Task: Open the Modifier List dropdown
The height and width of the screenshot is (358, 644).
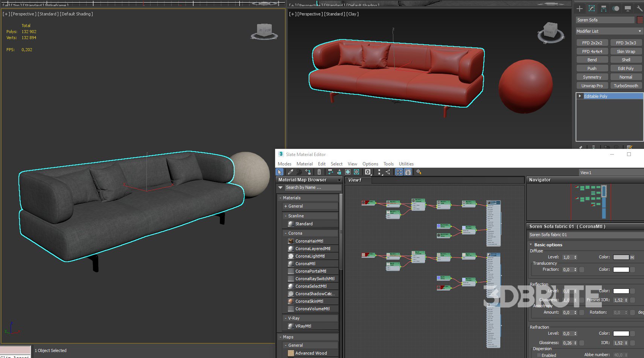Action: pos(609,31)
